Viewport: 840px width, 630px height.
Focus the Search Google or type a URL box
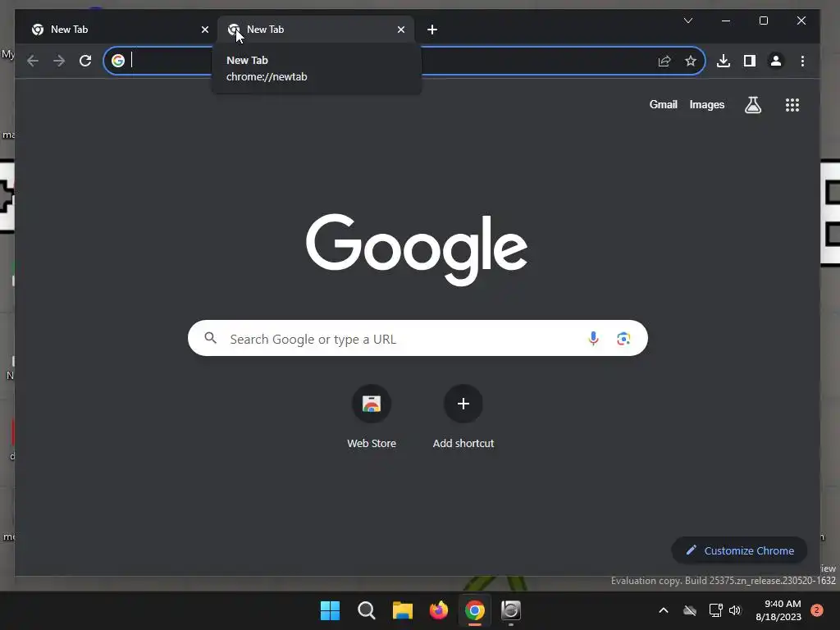(418, 339)
